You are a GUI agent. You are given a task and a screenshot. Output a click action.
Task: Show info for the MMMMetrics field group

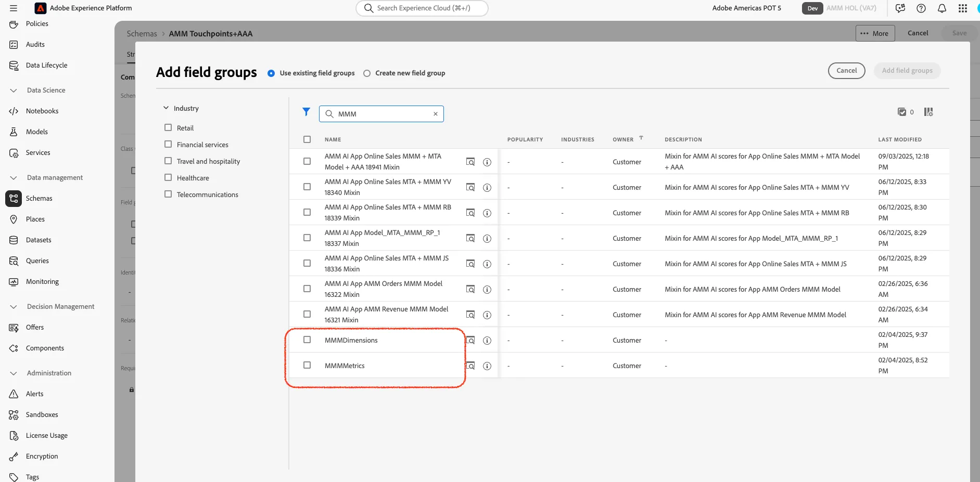pyautogui.click(x=487, y=366)
